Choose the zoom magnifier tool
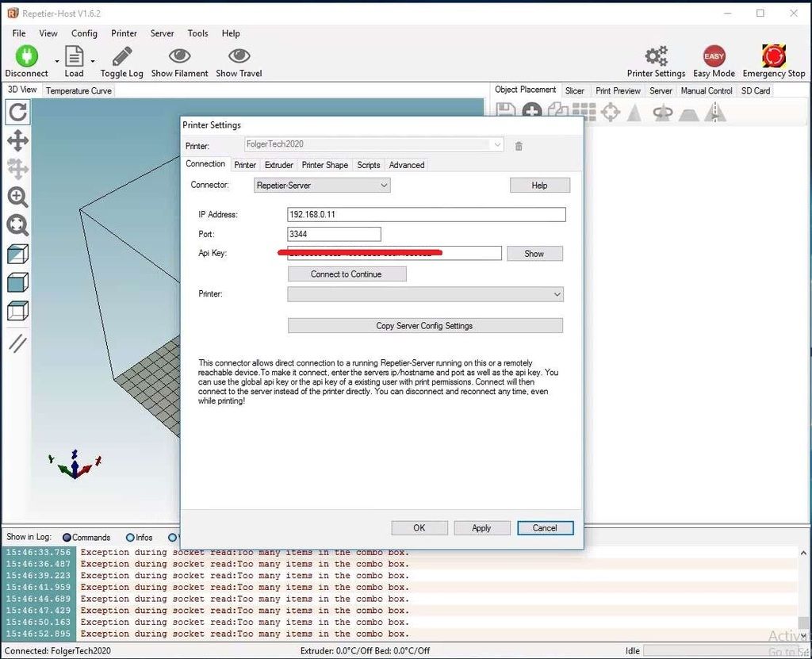Viewport: 812px width, 659px height. 17,197
